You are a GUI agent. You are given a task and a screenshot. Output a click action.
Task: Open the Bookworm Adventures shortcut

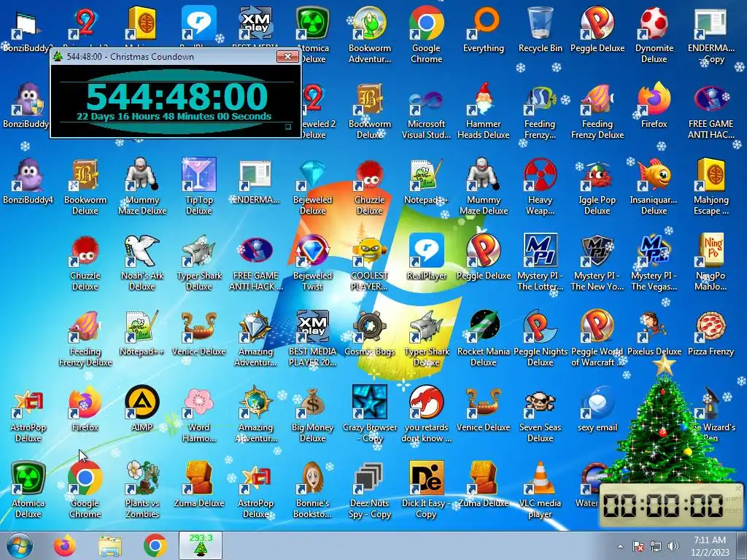click(x=369, y=34)
